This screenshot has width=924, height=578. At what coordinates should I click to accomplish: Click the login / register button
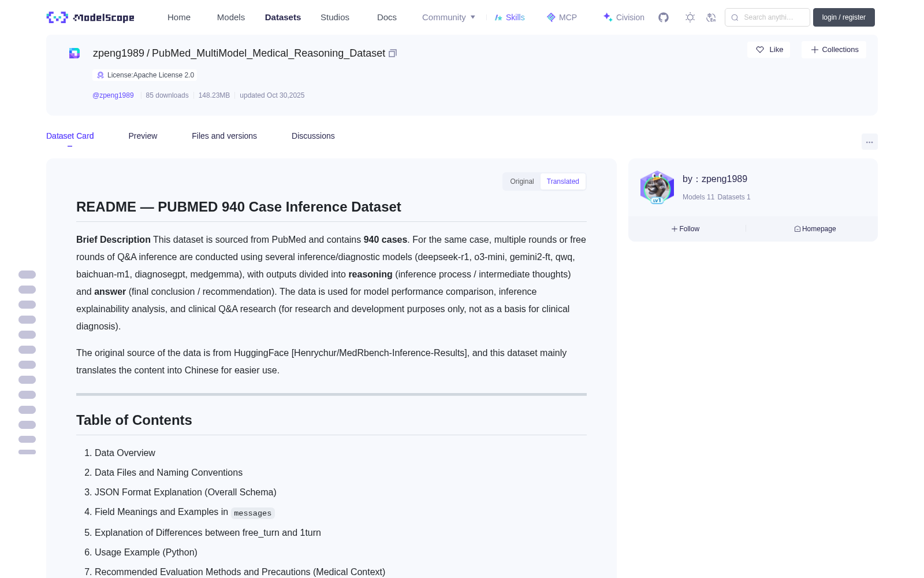[x=844, y=17]
